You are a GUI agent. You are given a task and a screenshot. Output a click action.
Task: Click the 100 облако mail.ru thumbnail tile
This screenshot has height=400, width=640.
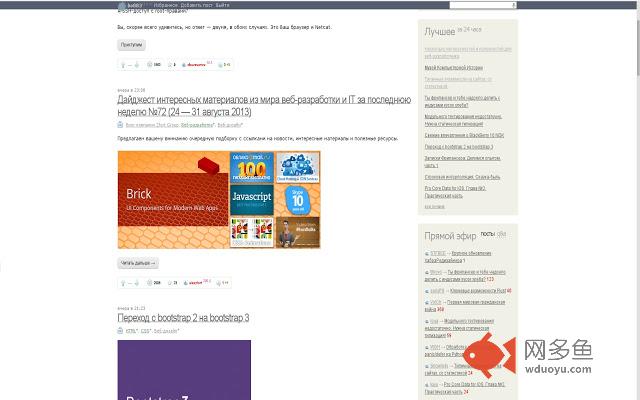click(251, 167)
